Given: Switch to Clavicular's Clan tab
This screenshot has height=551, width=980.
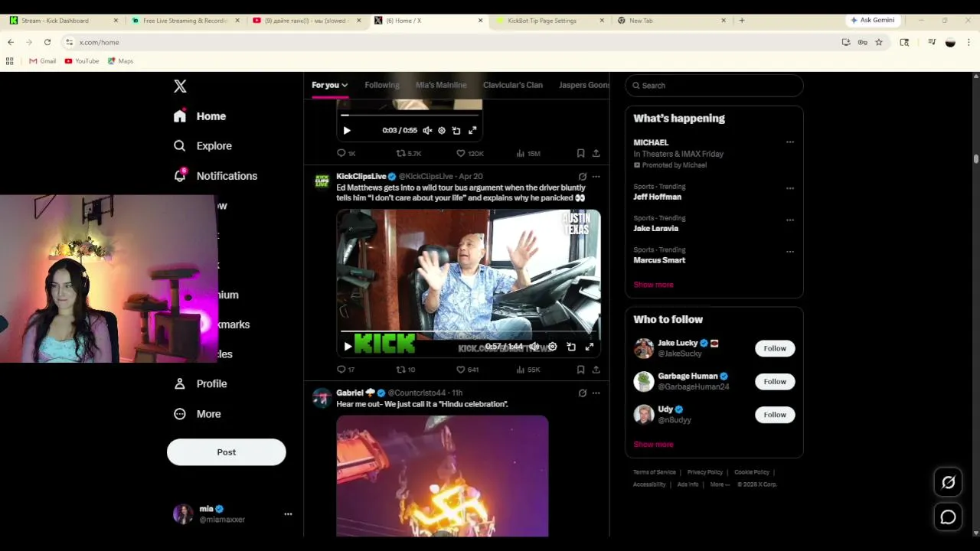Looking at the screenshot, I should tap(513, 85).
